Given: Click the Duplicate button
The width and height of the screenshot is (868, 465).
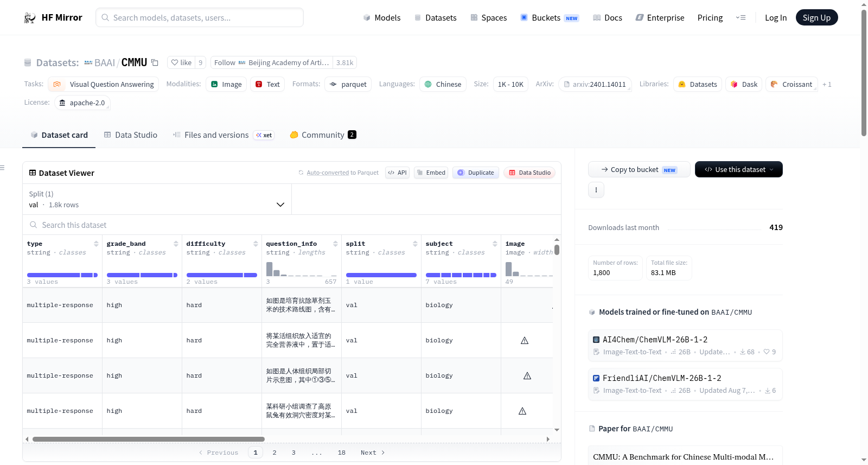Looking at the screenshot, I should 476,173.
